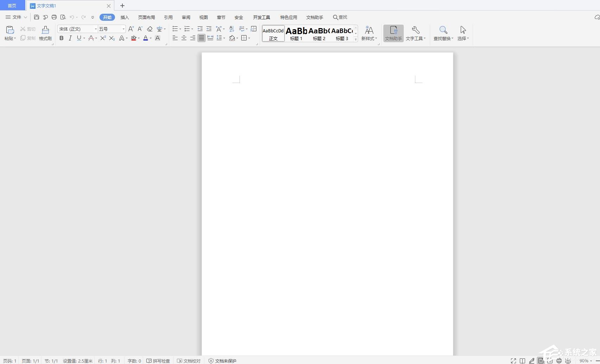This screenshot has height=364, width=600.
Task: Expand the font name 宋体 dropdown
Action: coord(95,29)
